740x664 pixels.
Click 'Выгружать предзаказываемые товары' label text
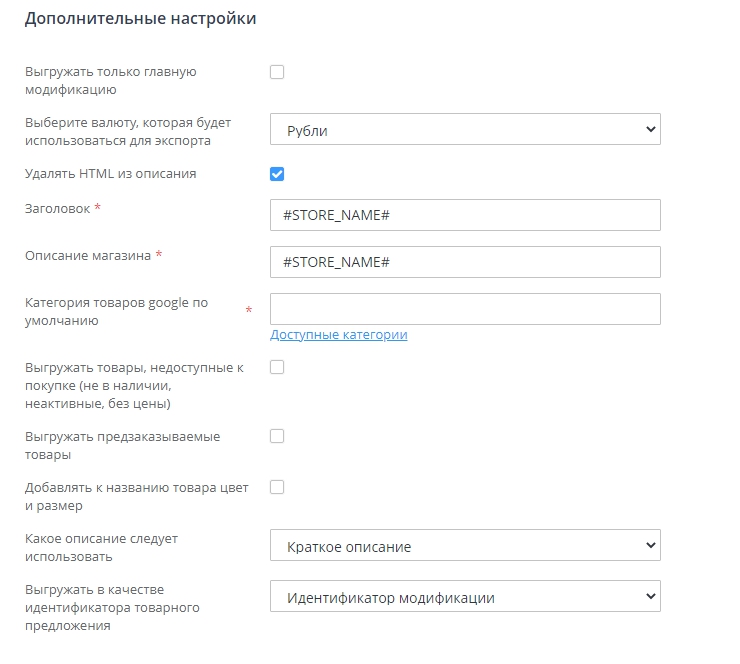pos(122,445)
